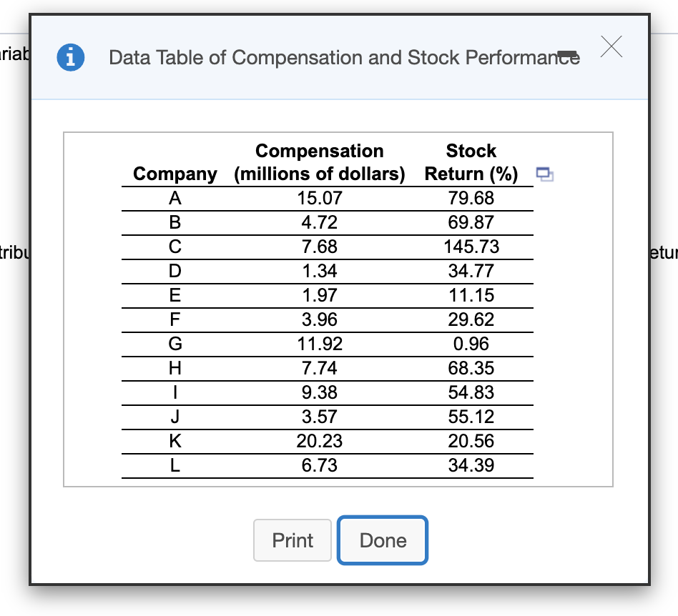
Task: Click stock return cell 69.87
Action: [471, 222]
